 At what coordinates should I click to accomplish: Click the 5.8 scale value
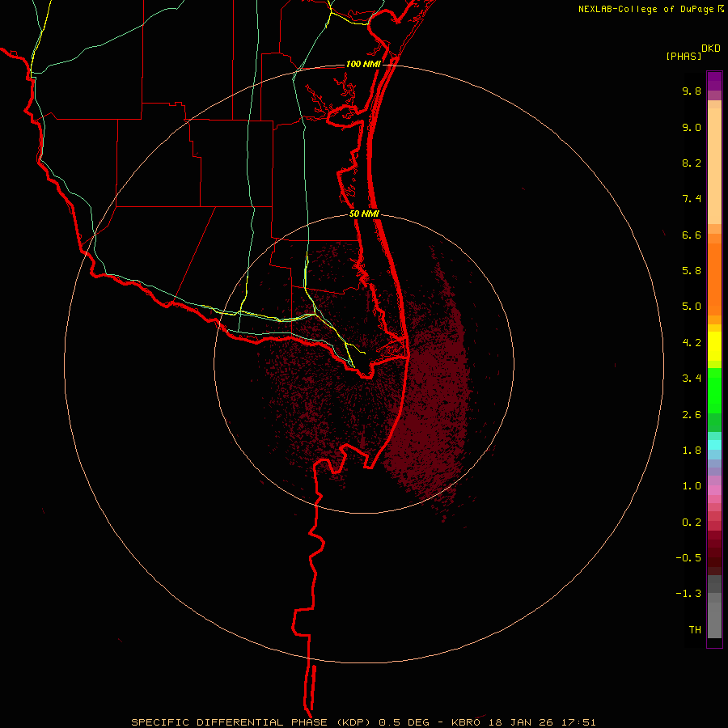pyautogui.click(x=692, y=271)
